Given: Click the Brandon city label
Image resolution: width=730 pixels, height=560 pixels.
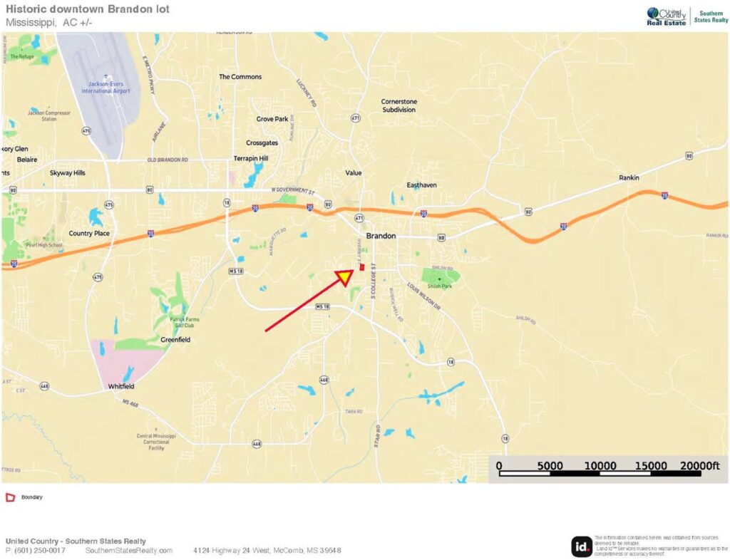Looking at the screenshot, I should click(x=380, y=236).
